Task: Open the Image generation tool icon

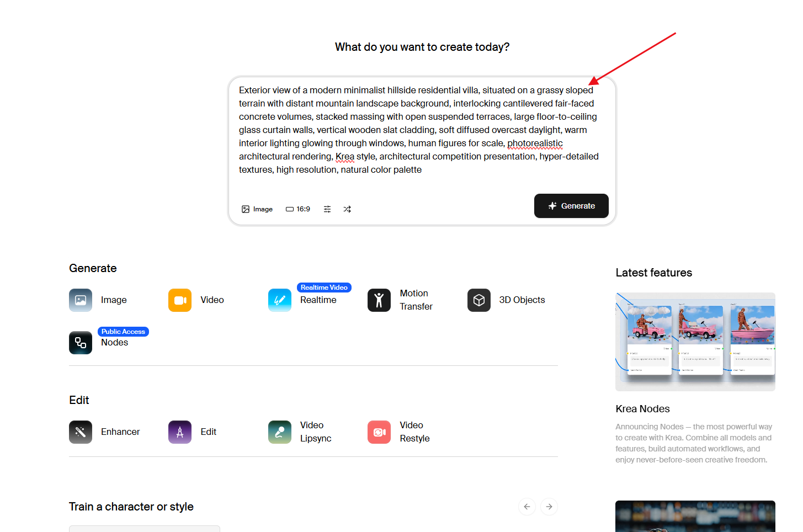Action: click(81, 300)
